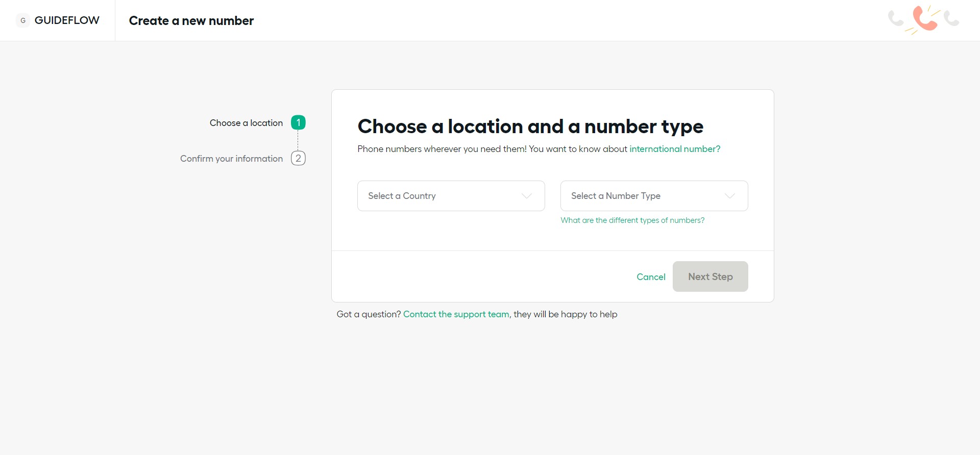Click the Cancel link
The image size is (980, 455).
pyautogui.click(x=651, y=277)
